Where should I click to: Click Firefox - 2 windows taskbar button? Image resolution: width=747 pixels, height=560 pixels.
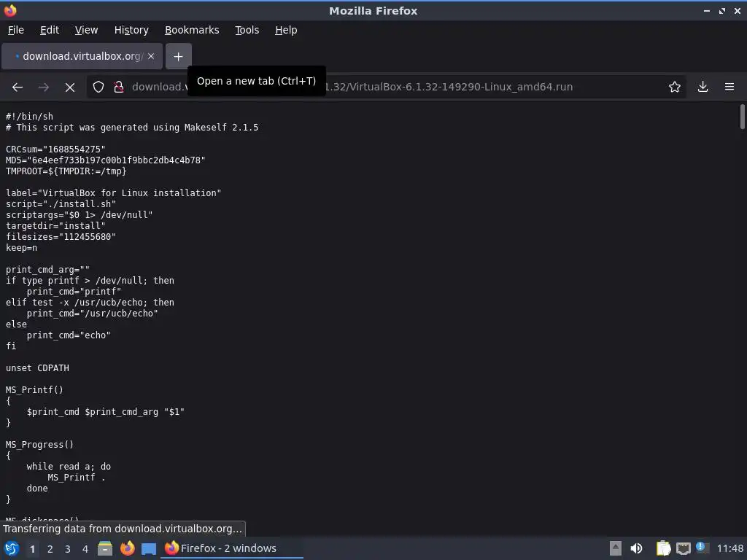pos(232,548)
